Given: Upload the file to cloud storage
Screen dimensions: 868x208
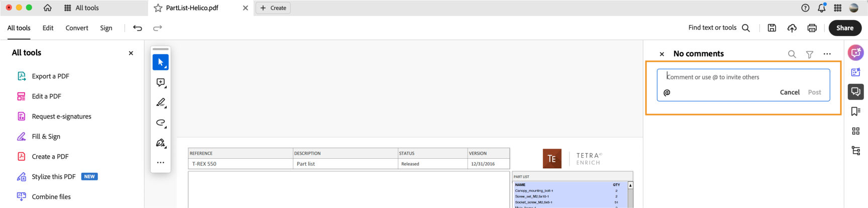Looking at the screenshot, I should pyautogui.click(x=792, y=28).
